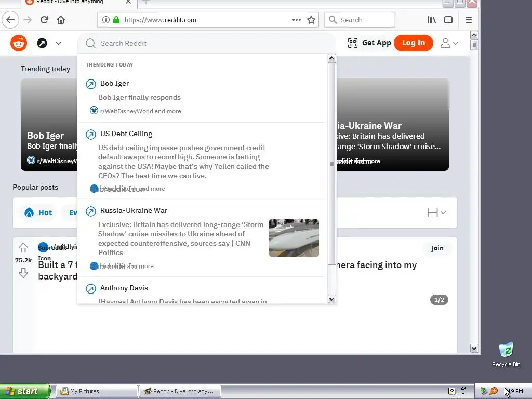Image resolution: width=532 pixels, height=399 pixels.
Task: Click the green padlock security icon
Action: click(116, 20)
